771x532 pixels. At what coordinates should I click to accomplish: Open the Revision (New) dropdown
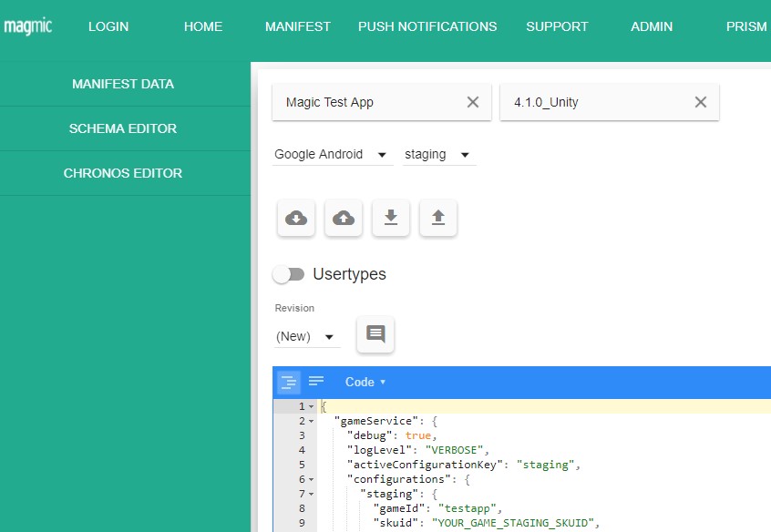click(x=307, y=336)
